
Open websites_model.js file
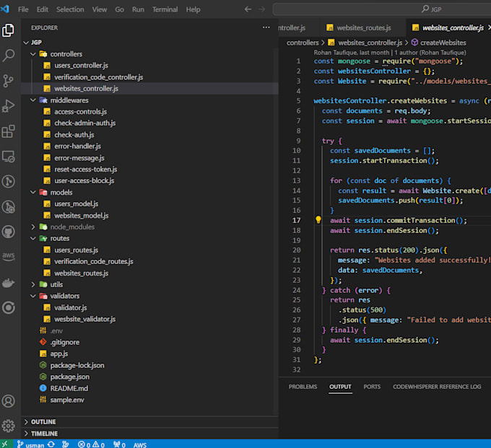[82, 215]
